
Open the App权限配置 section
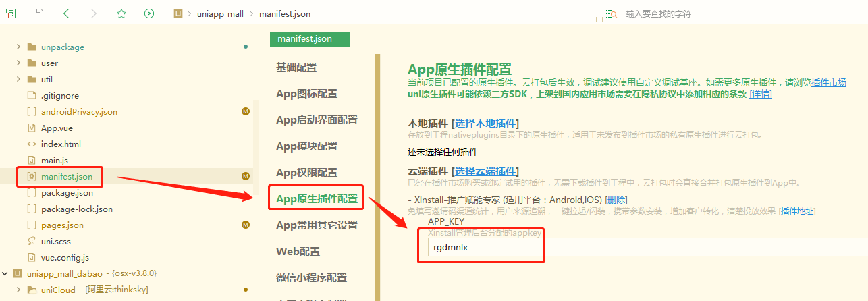click(307, 173)
